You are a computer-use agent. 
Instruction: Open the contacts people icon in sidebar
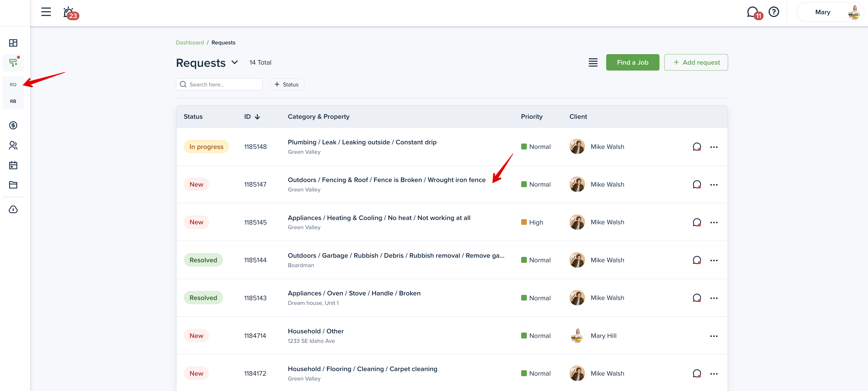(x=13, y=145)
